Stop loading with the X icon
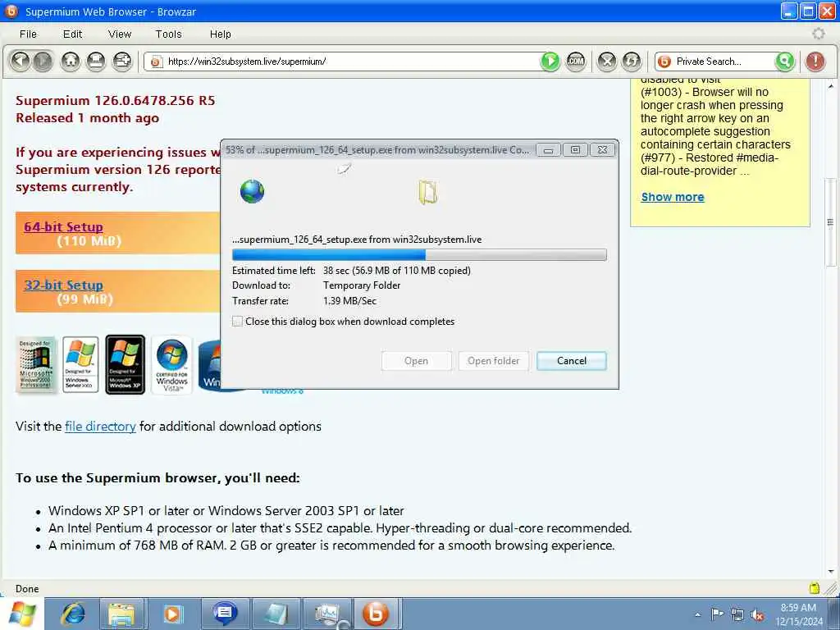The height and width of the screenshot is (630, 840). 607,61
